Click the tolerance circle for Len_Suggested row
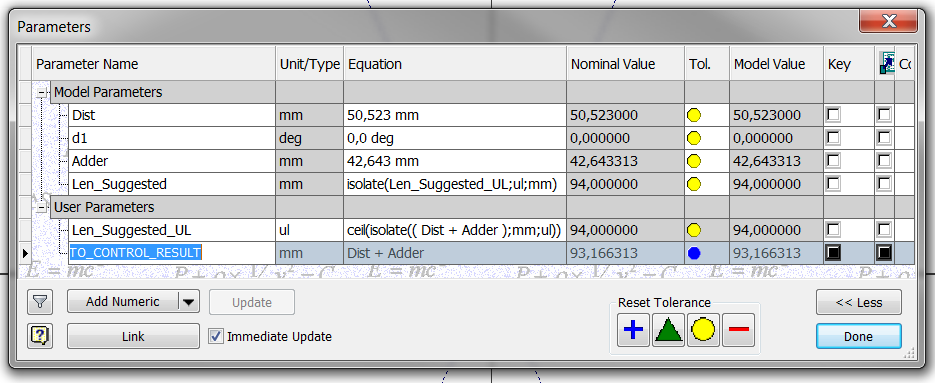 [x=693, y=184]
